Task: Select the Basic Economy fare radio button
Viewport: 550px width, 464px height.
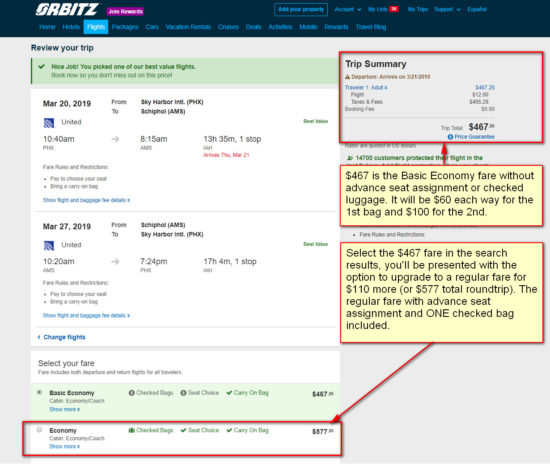Action: pos(39,392)
